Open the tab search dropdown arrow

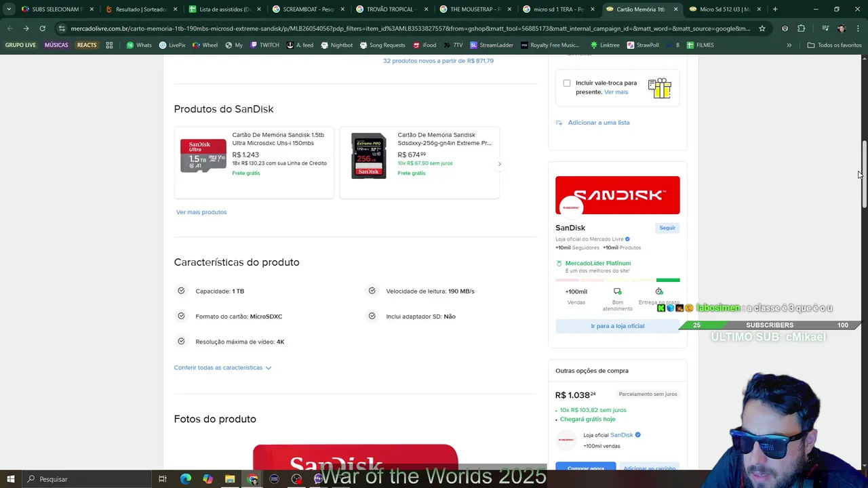pos(8,9)
